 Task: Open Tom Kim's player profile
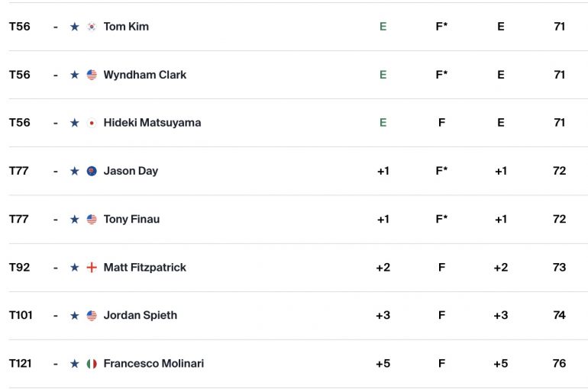pyautogui.click(x=126, y=27)
